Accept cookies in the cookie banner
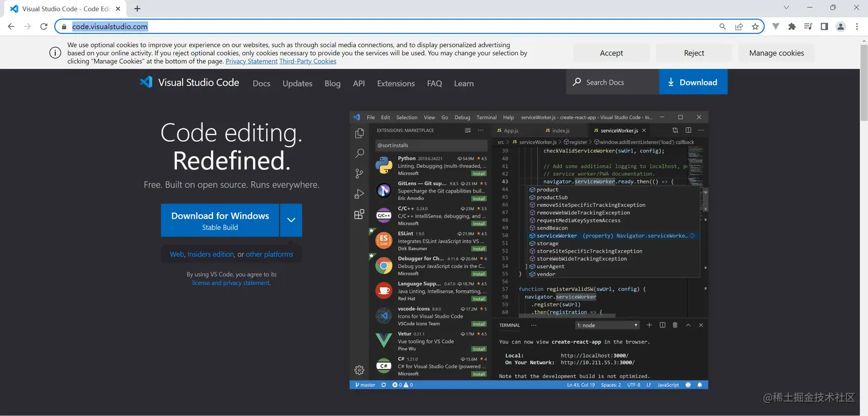Image resolution: width=868 pixels, height=416 pixels. (611, 53)
